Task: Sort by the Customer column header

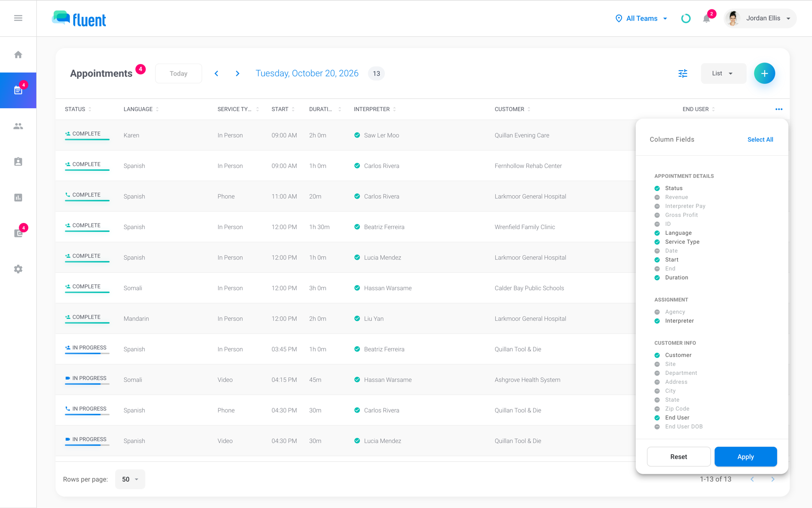Action: (512, 109)
